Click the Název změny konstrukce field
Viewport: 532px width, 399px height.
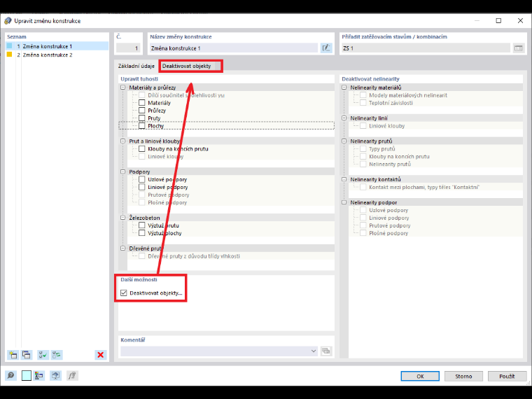pos(234,48)
